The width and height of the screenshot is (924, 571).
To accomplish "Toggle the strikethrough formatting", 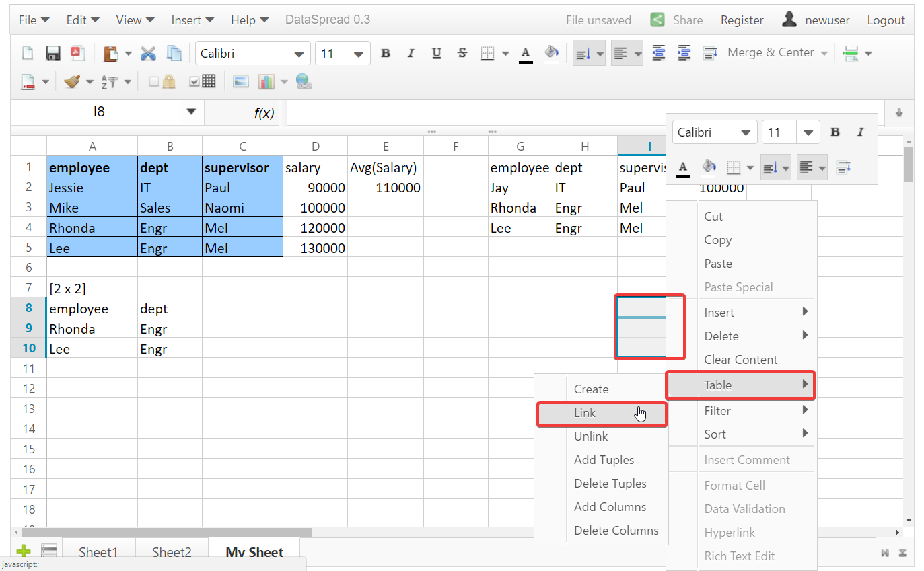I will click(x=462, y=52).
